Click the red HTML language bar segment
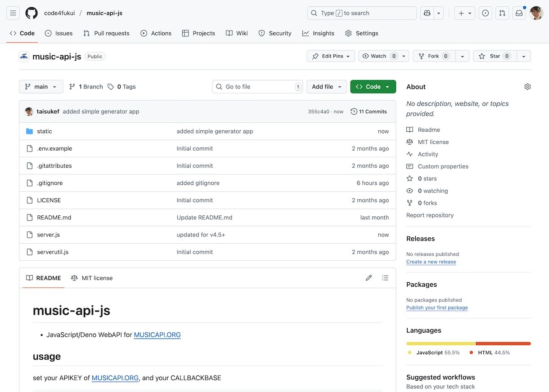This screenshot has height=392, width=549. (504, 344)
